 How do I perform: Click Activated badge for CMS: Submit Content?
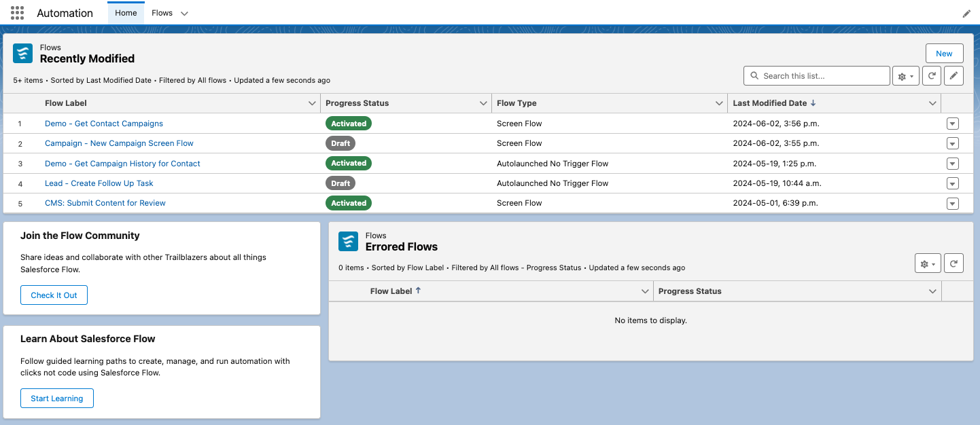(349, 203)
